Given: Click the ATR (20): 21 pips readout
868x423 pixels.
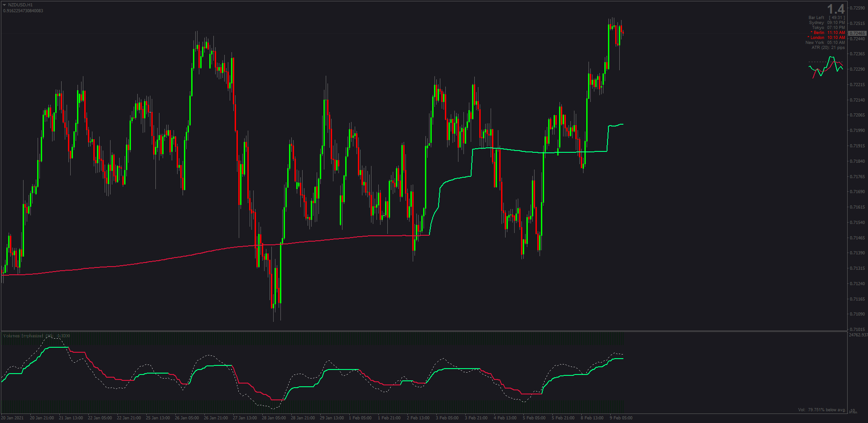Looking at the screenshot, I should pos(828,48).
